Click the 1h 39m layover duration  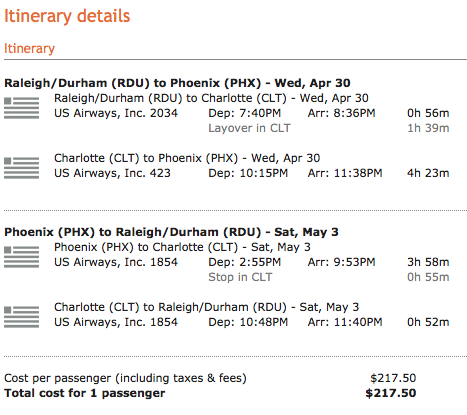[428, 128]
